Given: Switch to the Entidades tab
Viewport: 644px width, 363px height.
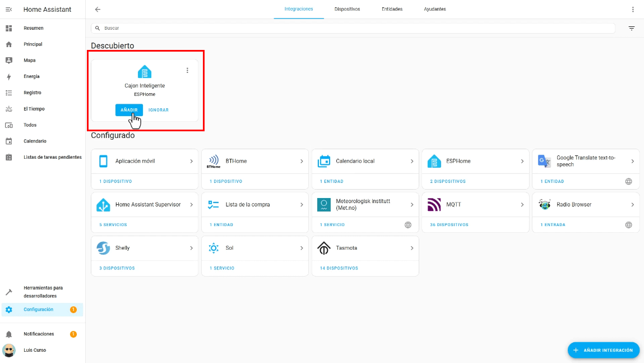Looking at the screenshot, I should [392, 10].
